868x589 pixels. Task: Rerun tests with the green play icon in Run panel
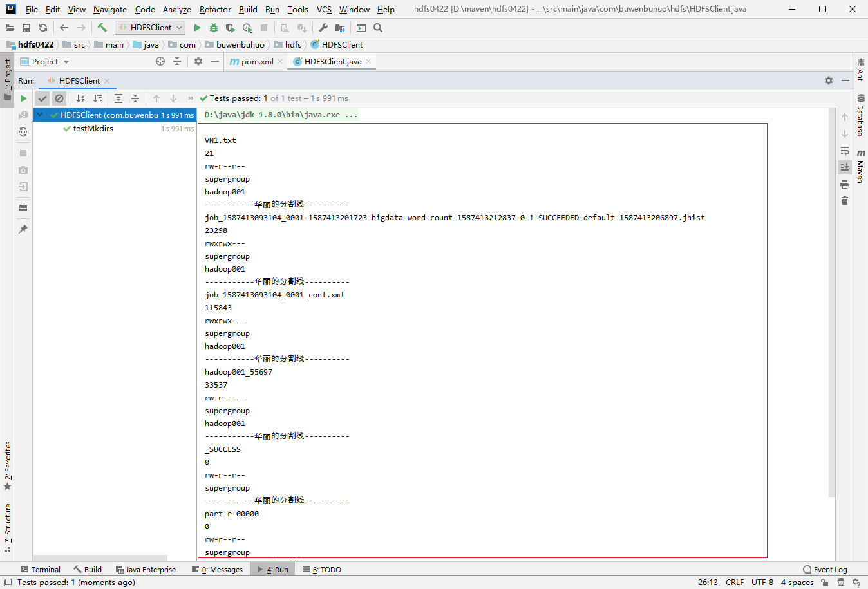click(23, 98)
